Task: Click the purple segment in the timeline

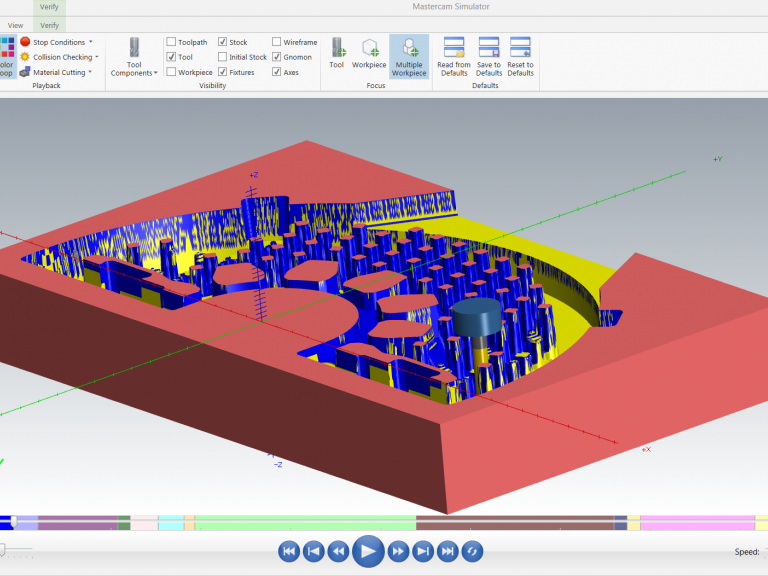Action: pos(78,523)
